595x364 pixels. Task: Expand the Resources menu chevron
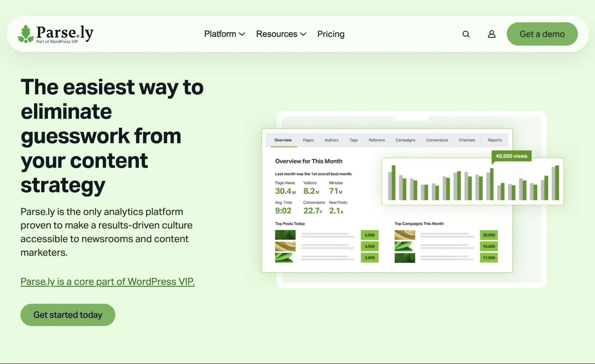303,34
